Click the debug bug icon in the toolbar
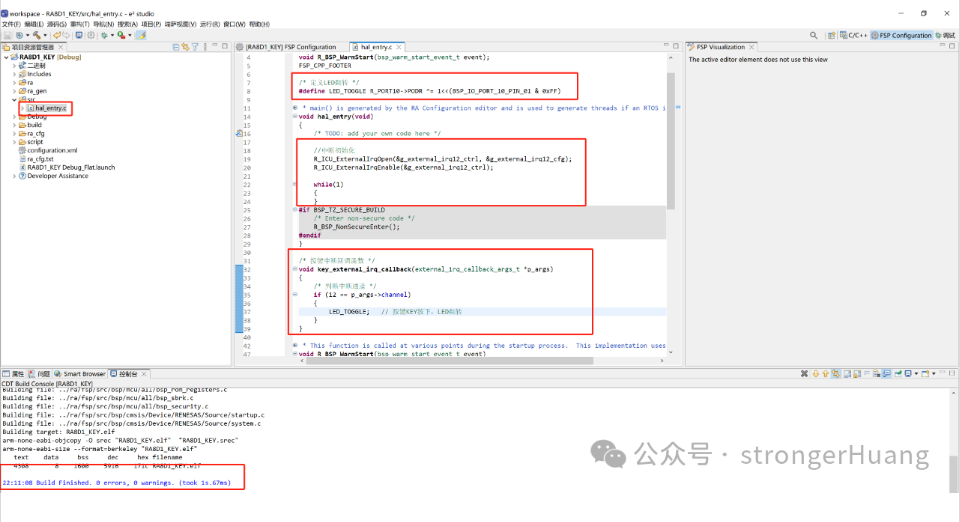Viewport: 960px width, 522px height. coord(104,35)
